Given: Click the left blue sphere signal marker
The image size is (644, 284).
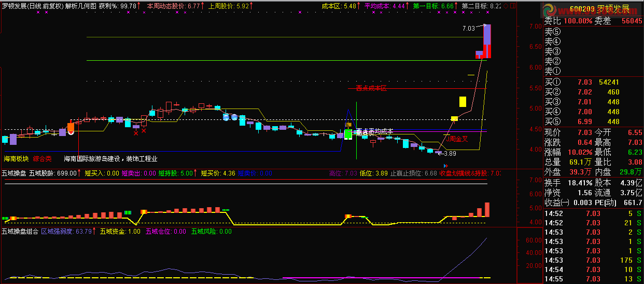Looking at the screenshot, I should click(226, 117).
